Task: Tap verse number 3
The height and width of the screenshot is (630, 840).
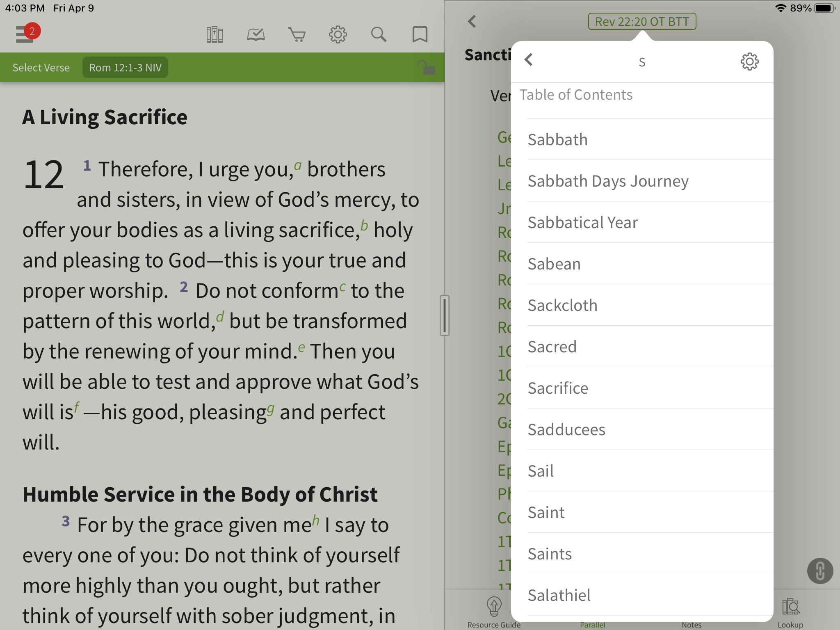Action: pyautogui.click(x=66, y=521)
